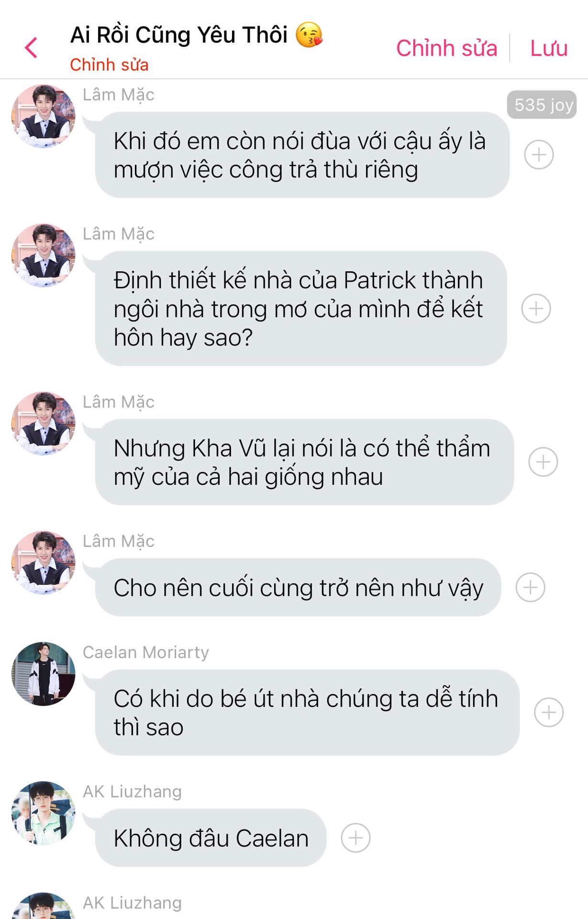Tap the 'Caelan Moriarty' sender name
The image size is (588, 919).
tap(146, 652)
